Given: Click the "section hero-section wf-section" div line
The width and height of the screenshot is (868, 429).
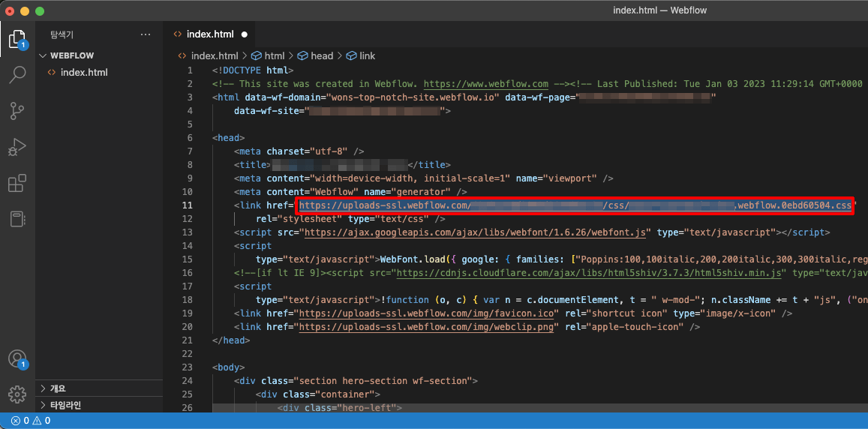Looking at the screenshot, I should click(x=356, y=380).
